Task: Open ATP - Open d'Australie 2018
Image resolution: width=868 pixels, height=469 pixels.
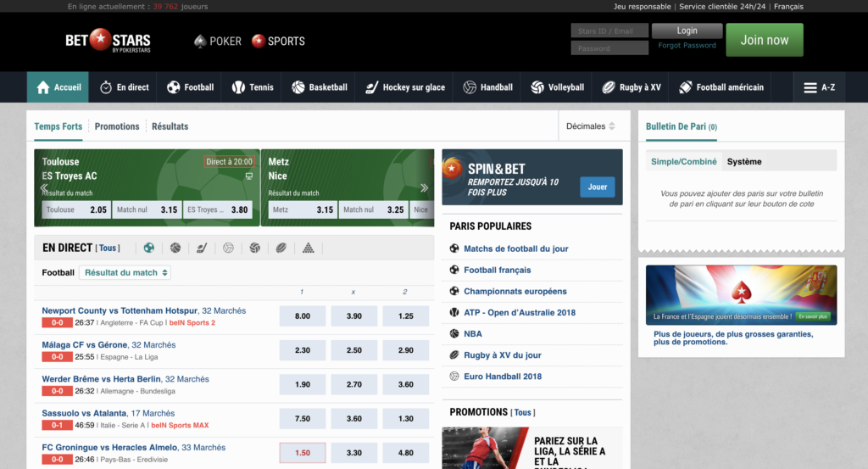Action: point(520,313)
